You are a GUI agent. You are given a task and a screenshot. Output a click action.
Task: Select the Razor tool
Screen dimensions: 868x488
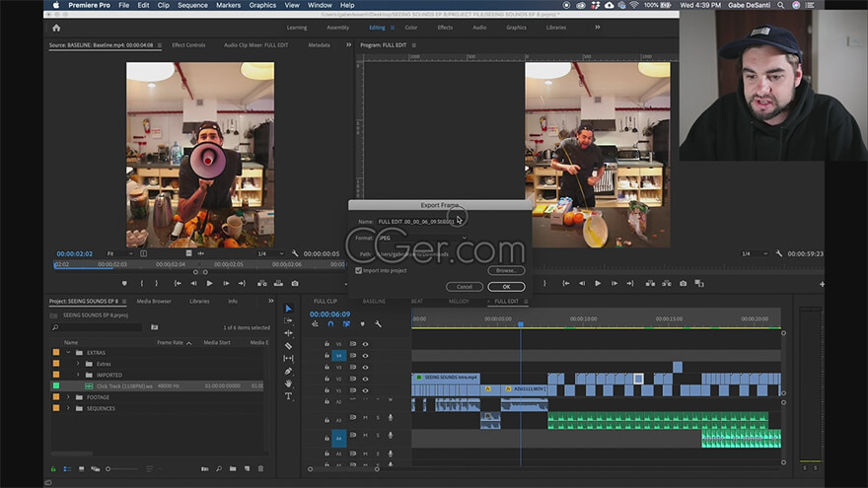[x=288, y=346]
